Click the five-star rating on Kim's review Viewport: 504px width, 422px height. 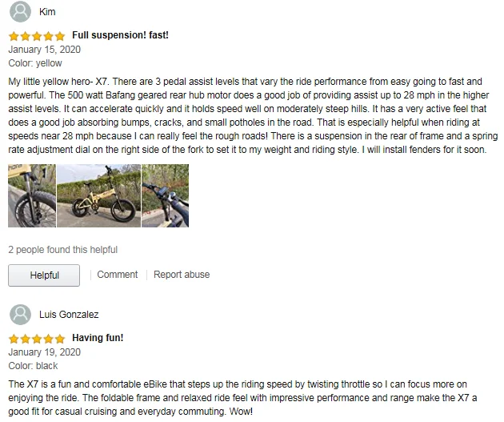click(37, 36)
